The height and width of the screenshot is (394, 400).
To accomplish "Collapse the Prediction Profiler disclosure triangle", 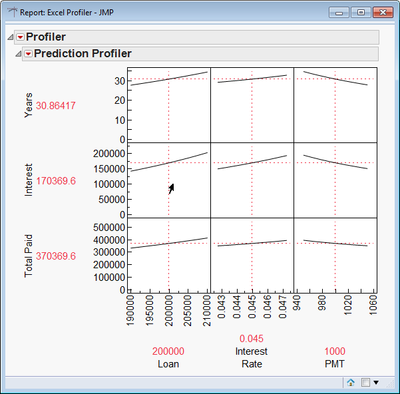I will (18, 54).
